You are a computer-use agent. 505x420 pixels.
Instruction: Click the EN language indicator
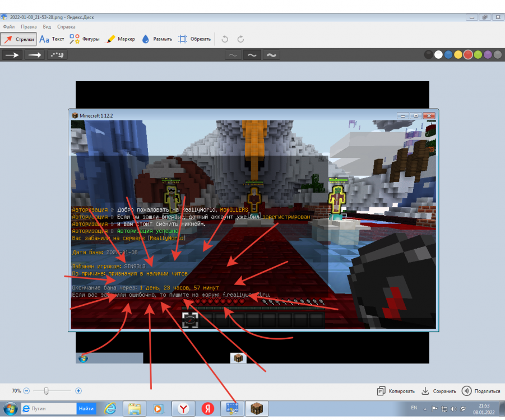click(x=414, y=408)
